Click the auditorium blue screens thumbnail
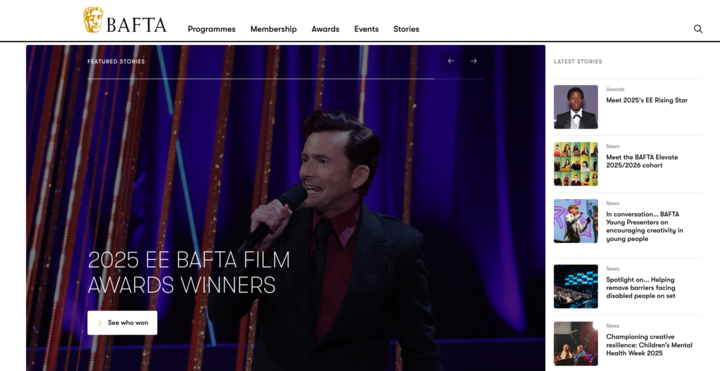Image resolution: width=720 pixels, height=371 pixels. pyautogui.click(x=576, y=287)
